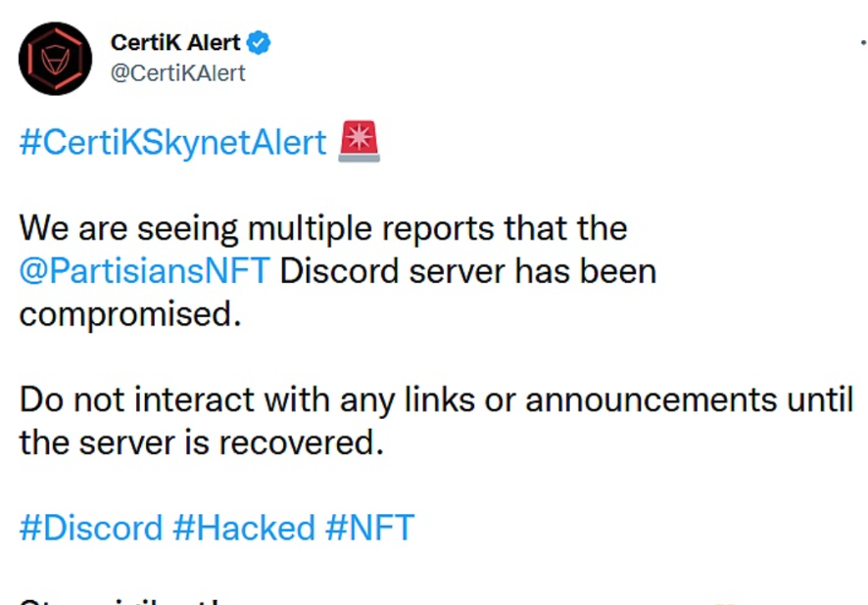Visit the @CertiKAlert handle link
The image size is (868, 605).
(180, 72)
